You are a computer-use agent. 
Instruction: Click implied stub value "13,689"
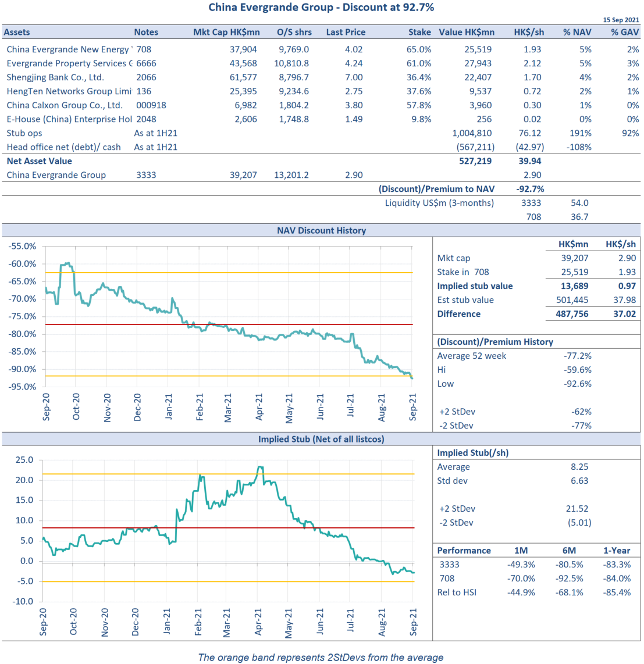pos(575,286)
